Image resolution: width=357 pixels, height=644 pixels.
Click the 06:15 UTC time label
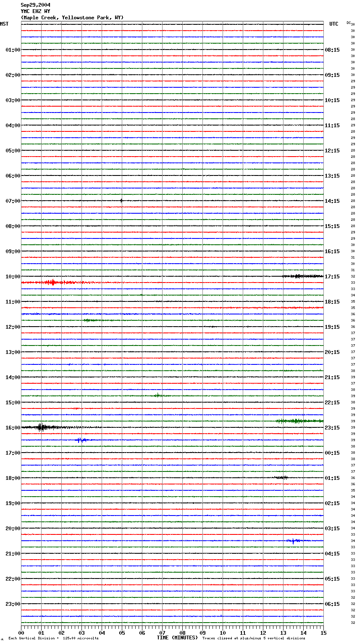coord(332,604)
